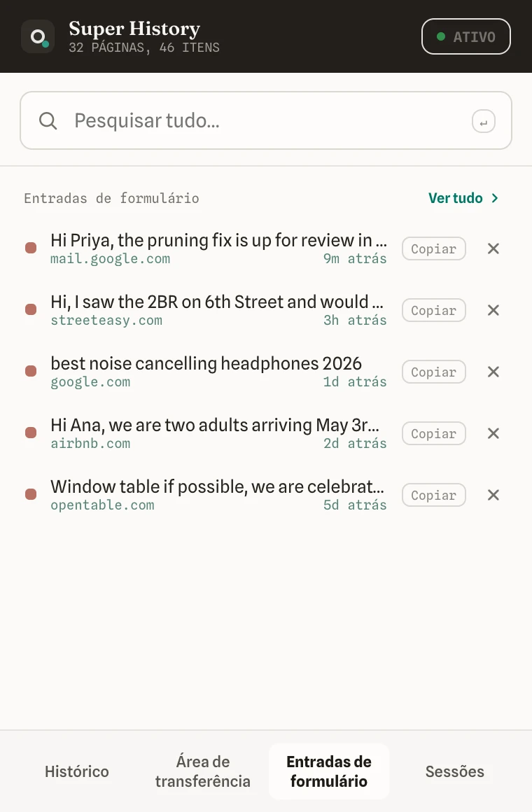Click the enter key icon in search box
Viewport: 532px width, 812px height.
483,122
